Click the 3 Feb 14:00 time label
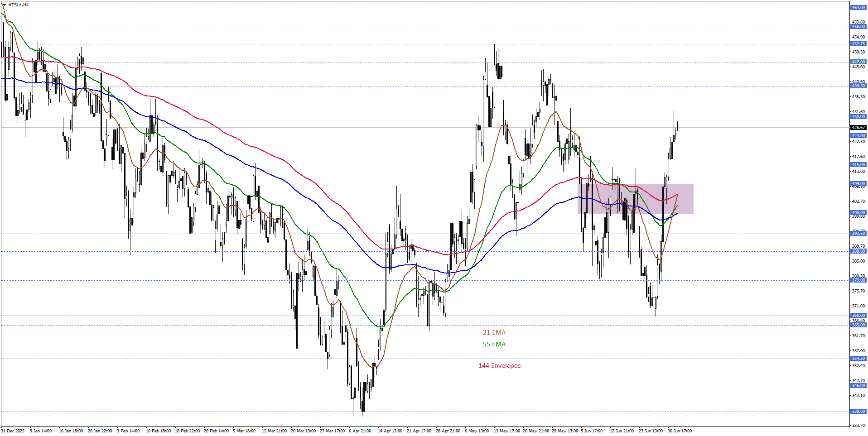The height and width of the screenshot is (436, 868). pyautogui.click(x=128, y=431)
